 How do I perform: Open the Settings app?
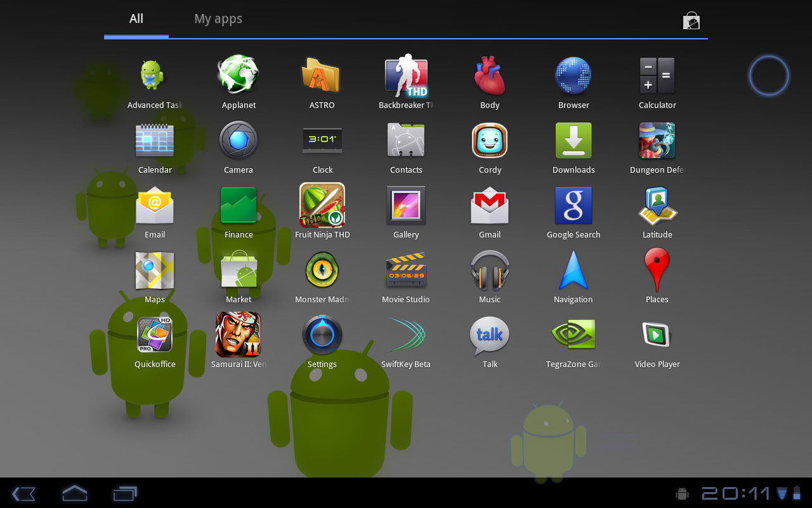(322, 335)
